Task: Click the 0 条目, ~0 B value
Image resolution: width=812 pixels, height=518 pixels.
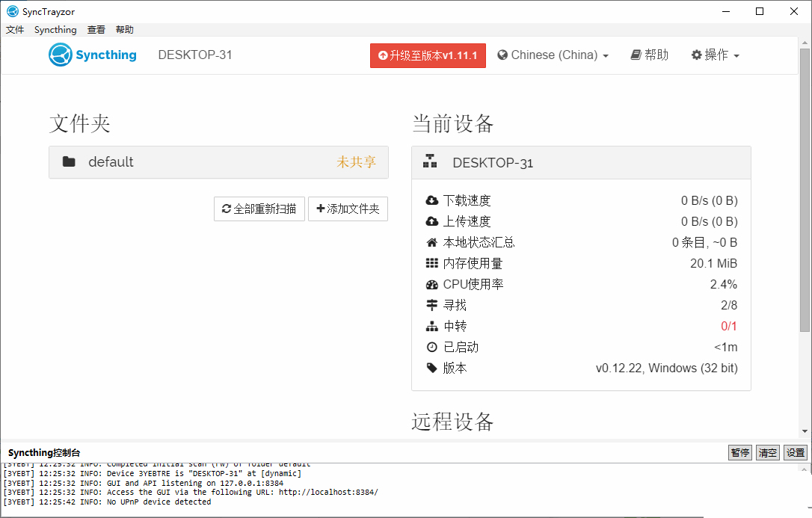Action: pyautogui.click(x=704, y=242)
